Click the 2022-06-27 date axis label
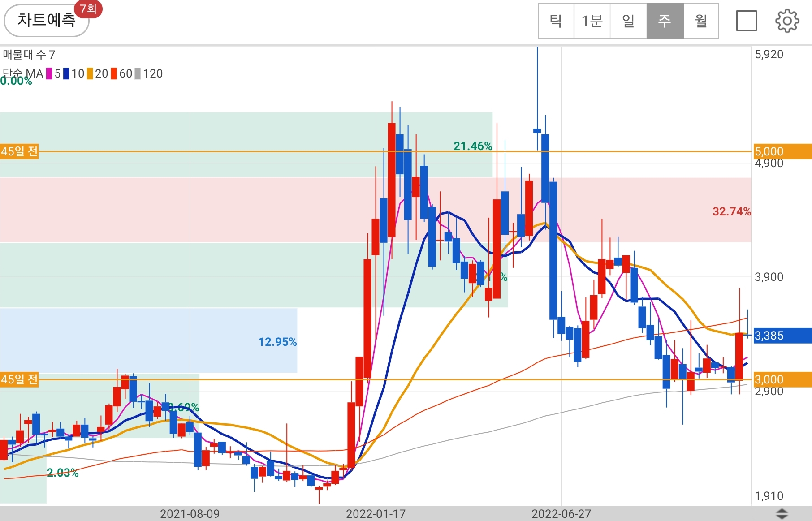 (x=561, y=514)
